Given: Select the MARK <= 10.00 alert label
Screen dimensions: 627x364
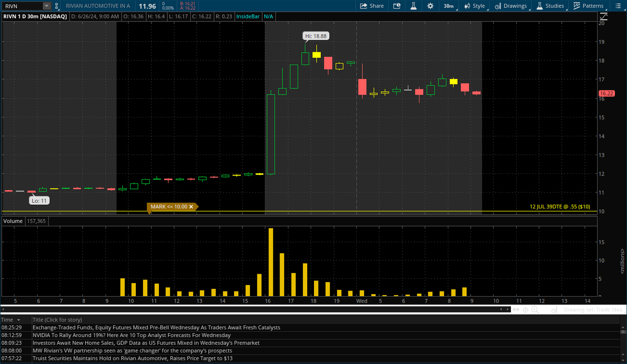Looking at the screenshot, I should (x=168, y=207).
